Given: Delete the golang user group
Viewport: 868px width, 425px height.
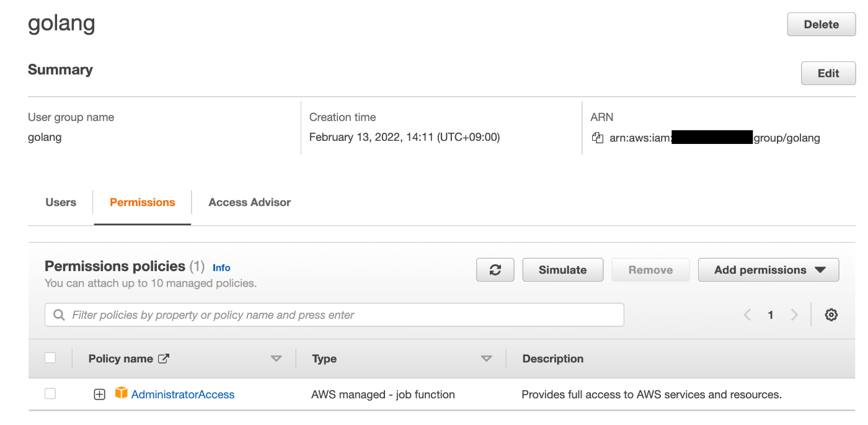Looking at the screenshot, I should [821, 25].
